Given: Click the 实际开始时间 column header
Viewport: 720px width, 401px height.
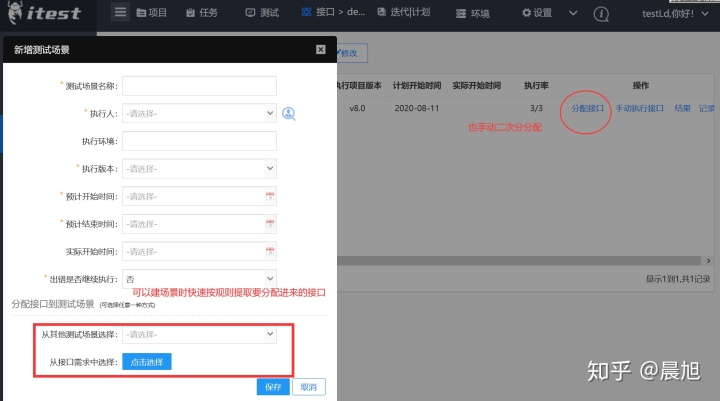Looking at the screenshot, I should (477, 85).
